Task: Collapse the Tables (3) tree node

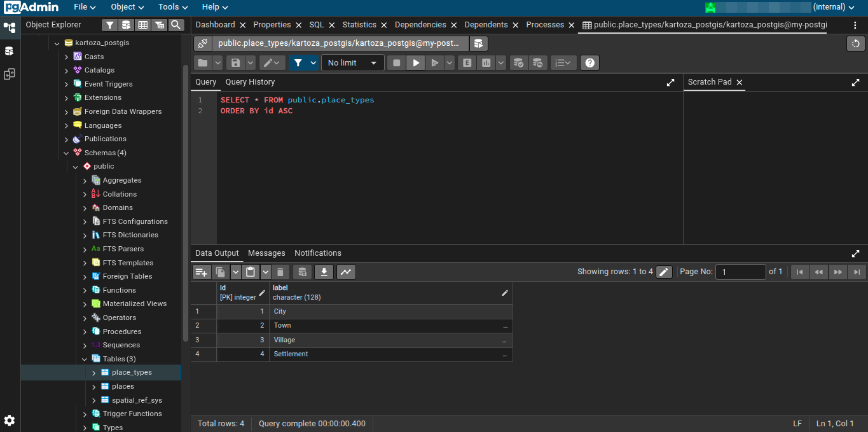Action: 85,359
